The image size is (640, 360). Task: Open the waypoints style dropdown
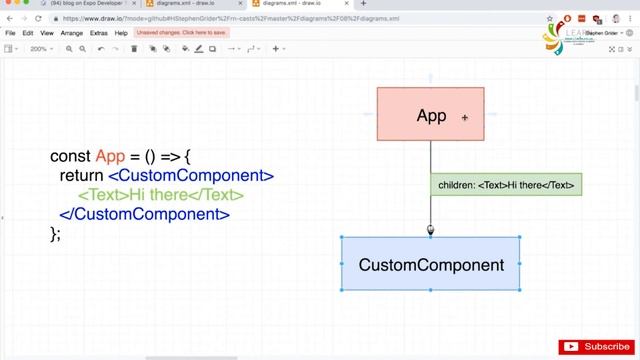(x=253, y=49)
